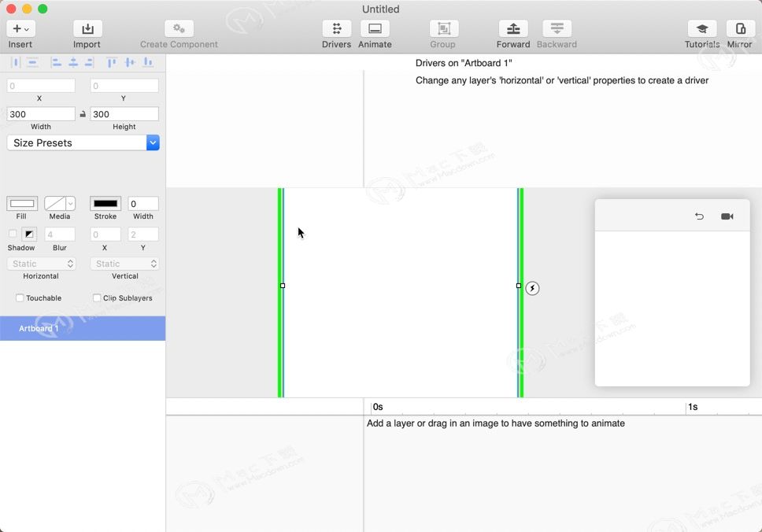The width and height of the screenshot is (762, 532).
Task: Toggle the width-height aspect lock icon
Action: (x=83, y=114)
